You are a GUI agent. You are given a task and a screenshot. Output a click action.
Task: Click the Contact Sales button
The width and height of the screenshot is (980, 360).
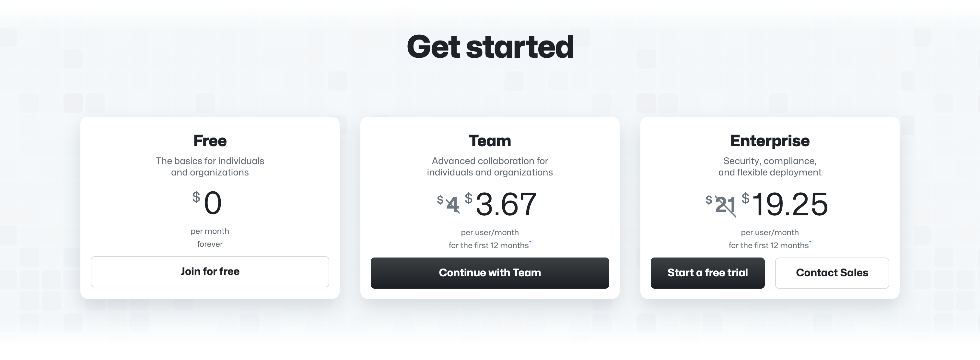click(832, 273)
